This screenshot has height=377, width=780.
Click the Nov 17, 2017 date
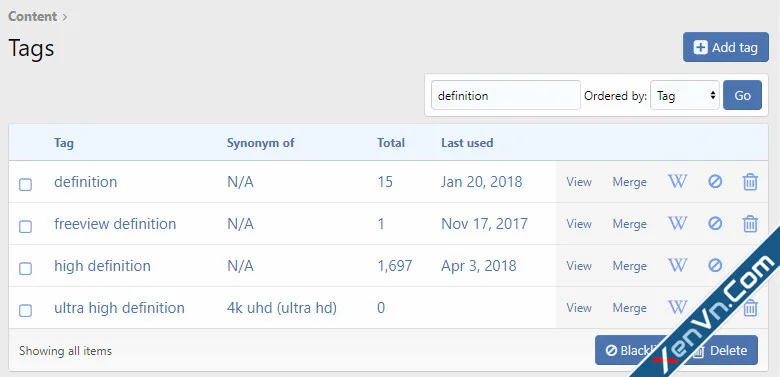(485, 224)
